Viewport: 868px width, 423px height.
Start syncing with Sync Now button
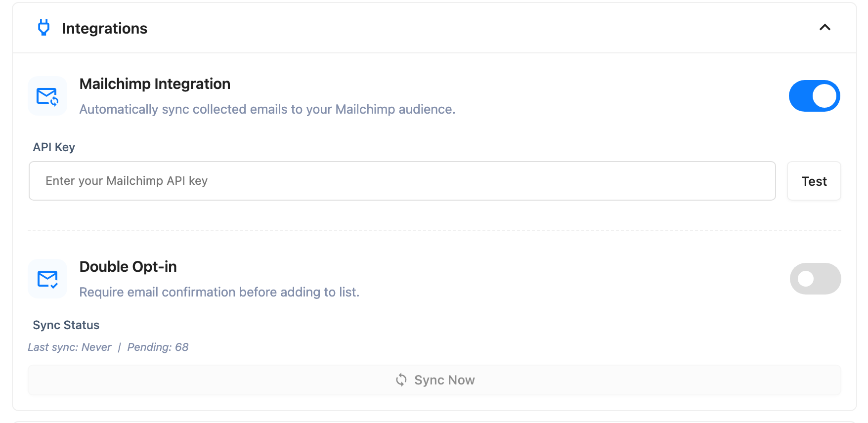point(434,380)
